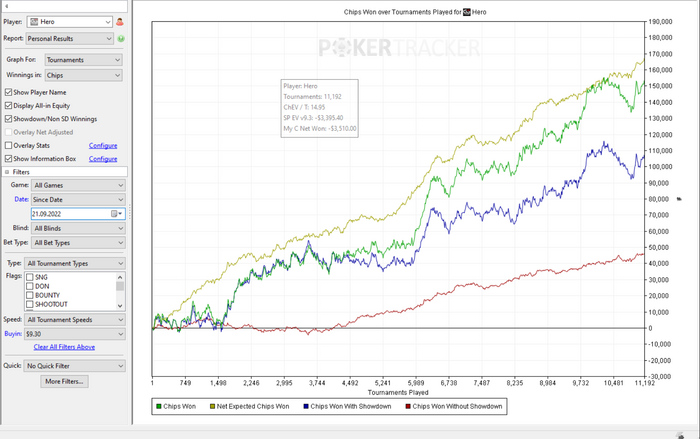Click the 'Chips Won' legend label
This screenshot has height=439, width=700.
tap(179, 406)
